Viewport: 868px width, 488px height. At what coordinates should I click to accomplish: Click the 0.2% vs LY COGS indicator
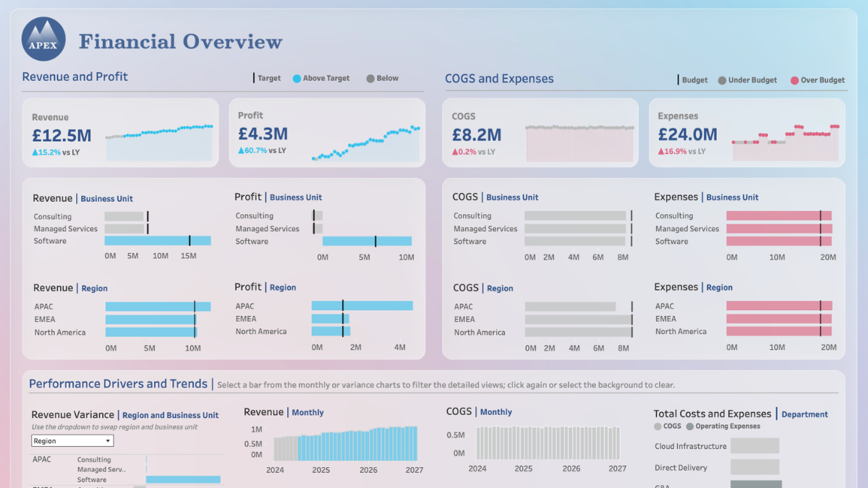click(x=474, y=152)
